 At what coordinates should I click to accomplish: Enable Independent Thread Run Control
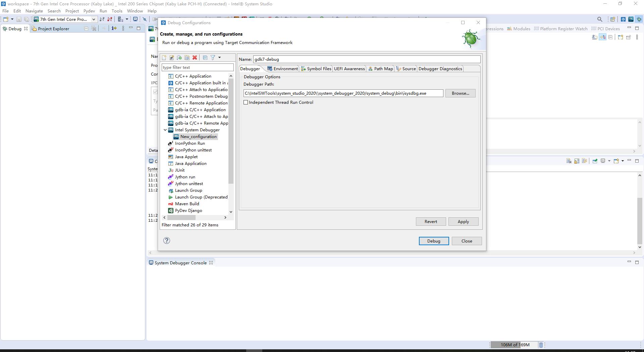[x=246, y=102]
